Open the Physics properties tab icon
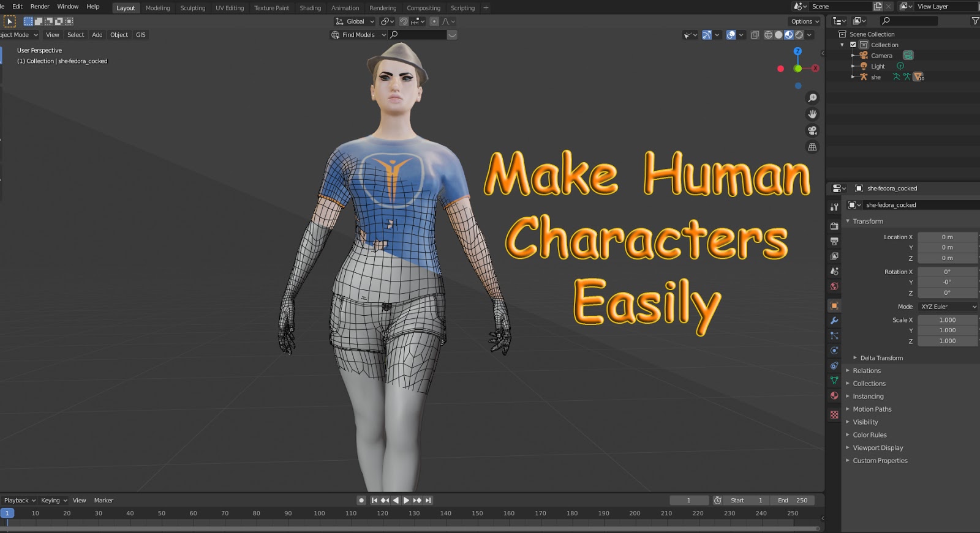Viewport: 980px width, 533px height. [834, 351]
